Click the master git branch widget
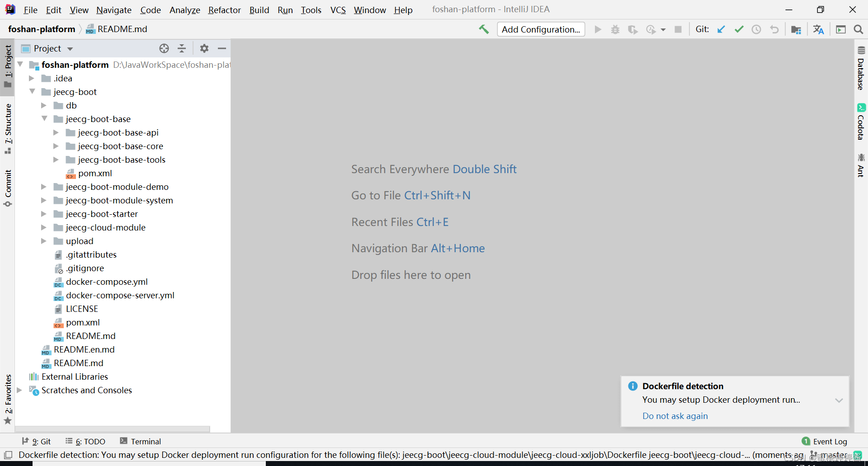This screenshot has width=868, height=466. (830, 455)
